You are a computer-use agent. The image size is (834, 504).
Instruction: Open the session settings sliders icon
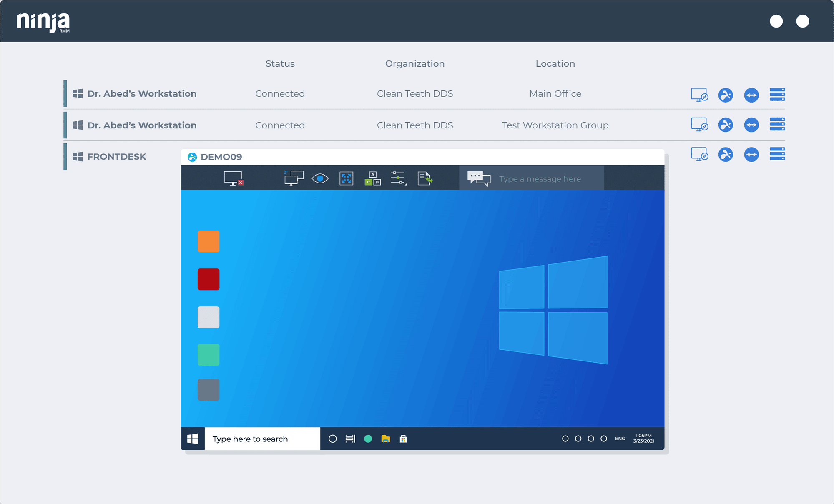[397, 178]
